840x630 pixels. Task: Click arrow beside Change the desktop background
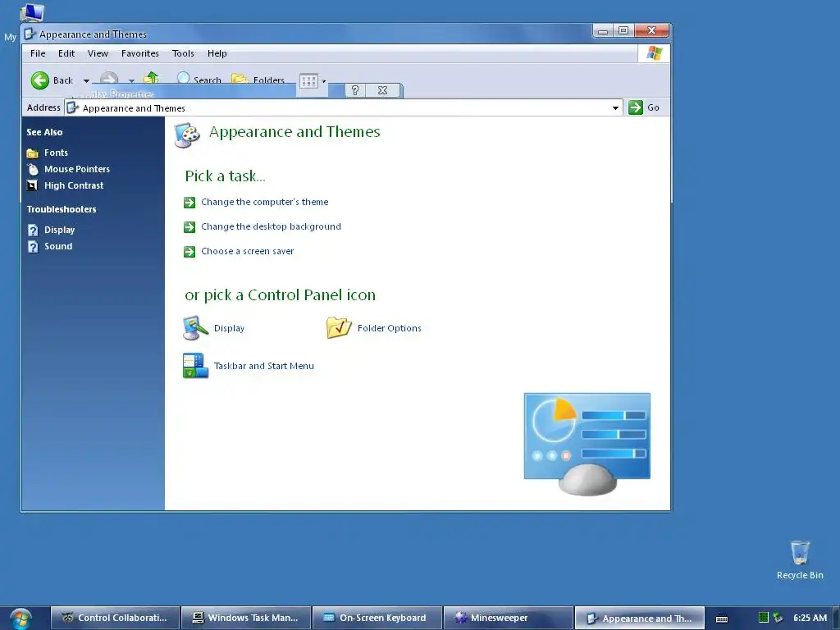(x=189, y=227)
